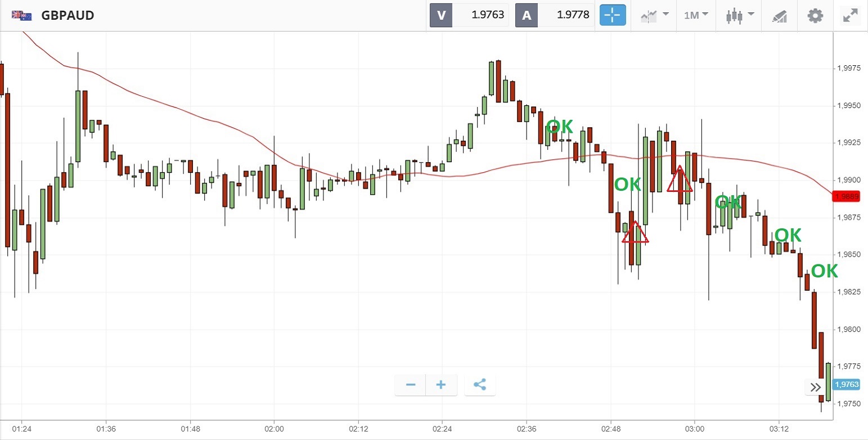Click the 03:00 time axis label
Viewport: 868px width, 440px height.
695,428
